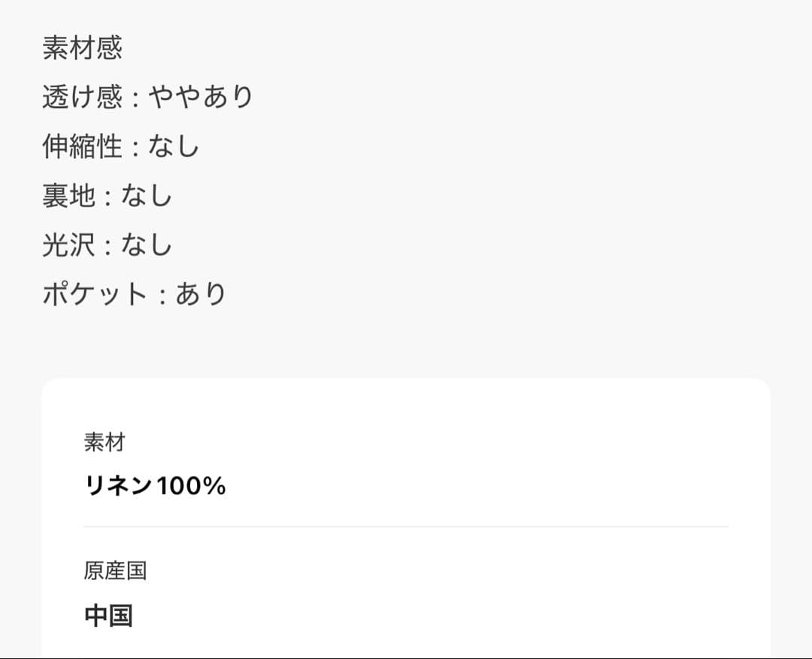This screenshot has width=812, height=659.
Task: Select the 伸縮性 label
Action: pyautogui.click(x=82, y=147)
